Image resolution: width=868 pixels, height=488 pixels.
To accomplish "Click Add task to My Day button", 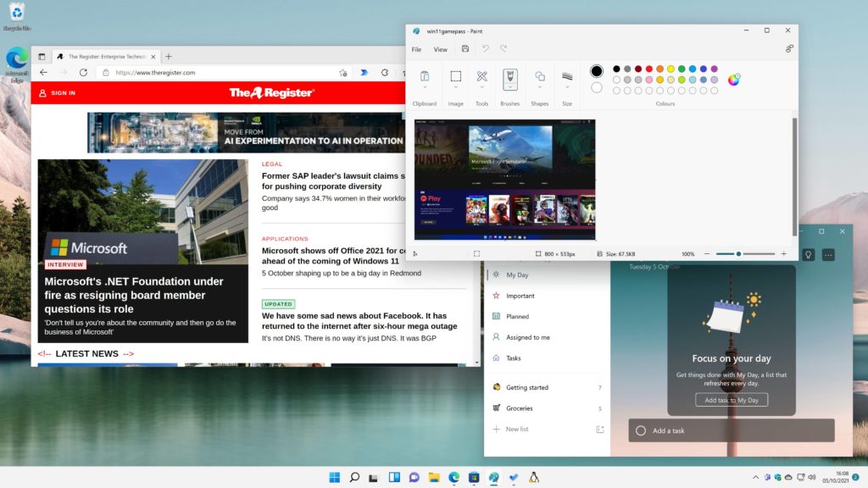I will pyautogui.click(x=732, y=400).
